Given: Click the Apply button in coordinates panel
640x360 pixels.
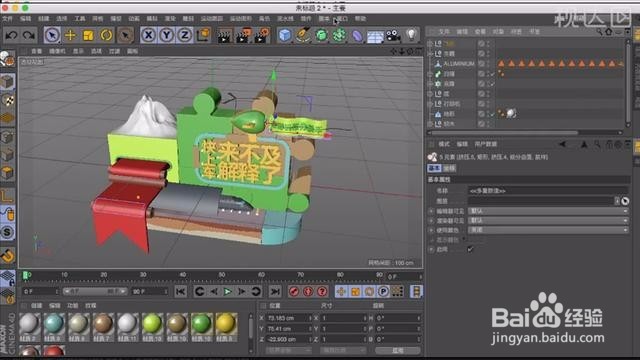Looking at the screenshot, I should [398, 351].
